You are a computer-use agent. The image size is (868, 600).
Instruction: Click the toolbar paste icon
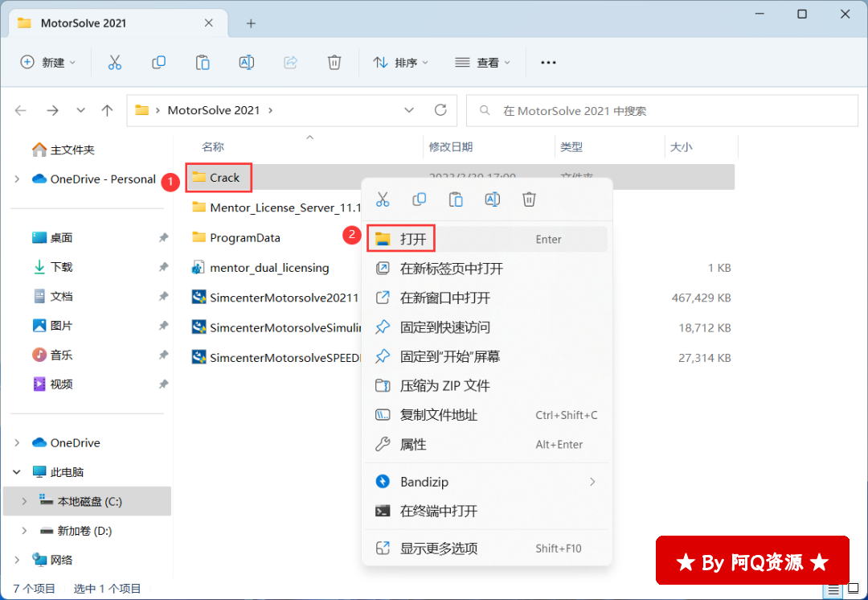(x=203, y=62)
